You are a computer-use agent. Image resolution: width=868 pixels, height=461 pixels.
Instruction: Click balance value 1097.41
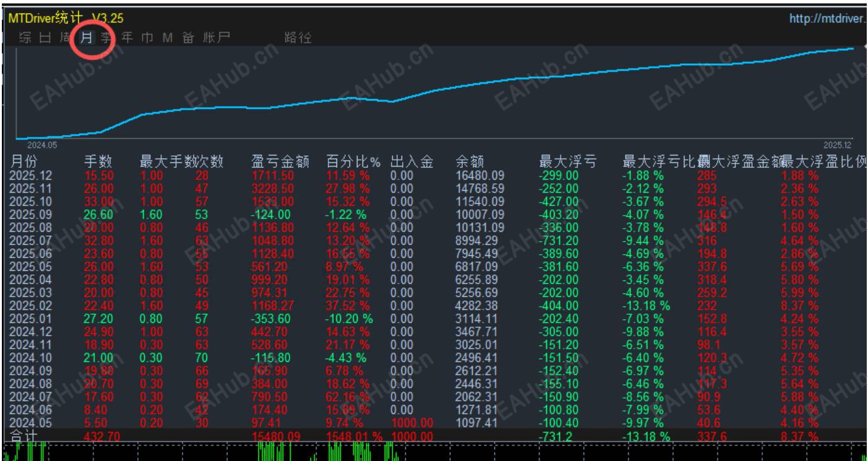tap(476, 422)
